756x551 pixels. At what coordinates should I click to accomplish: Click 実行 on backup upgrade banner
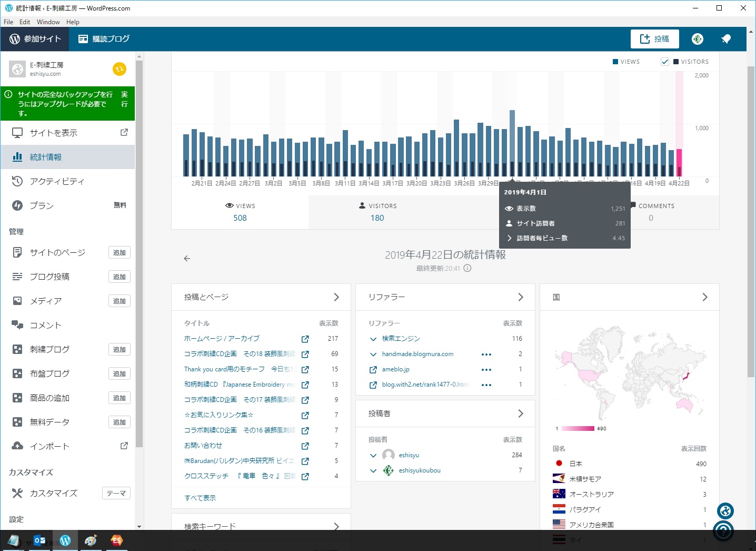124,99
